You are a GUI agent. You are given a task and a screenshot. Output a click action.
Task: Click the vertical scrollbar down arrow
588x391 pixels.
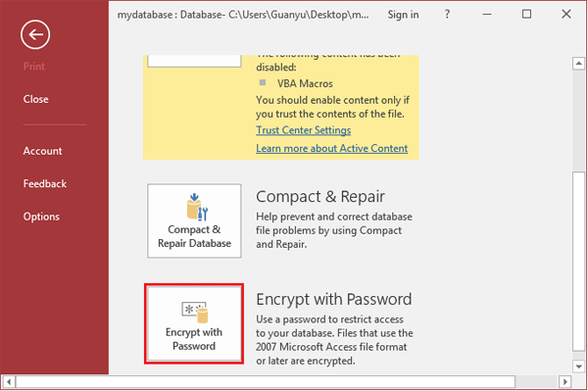pyautogui.click(x=578, y=367)
